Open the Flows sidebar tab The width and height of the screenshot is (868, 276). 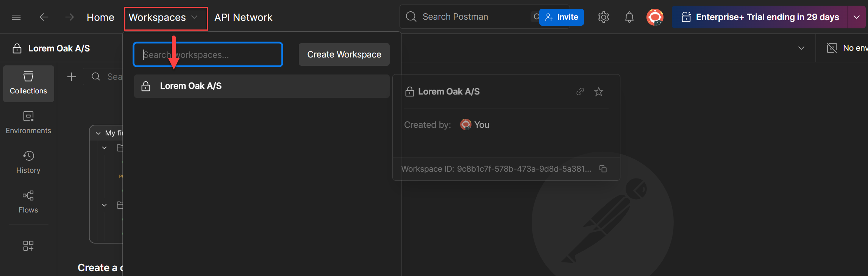click(28, 202)
